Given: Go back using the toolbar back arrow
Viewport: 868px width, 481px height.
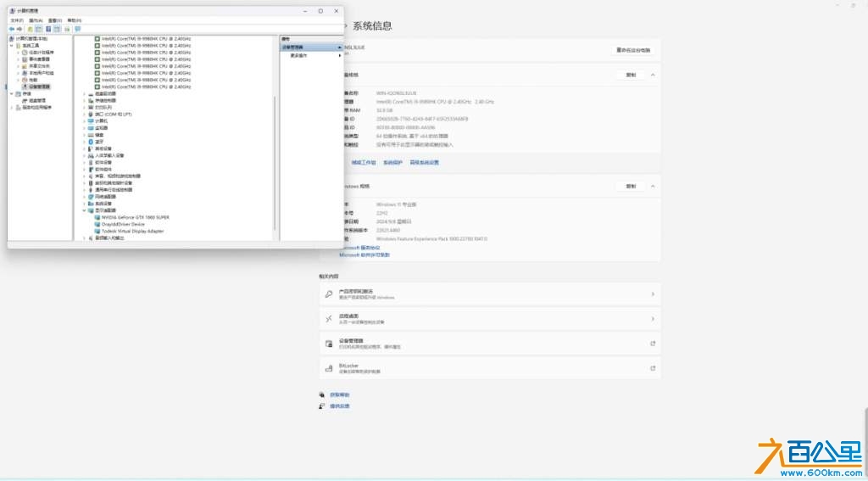Looking at the screenshot, I should (x=12, y=29).
